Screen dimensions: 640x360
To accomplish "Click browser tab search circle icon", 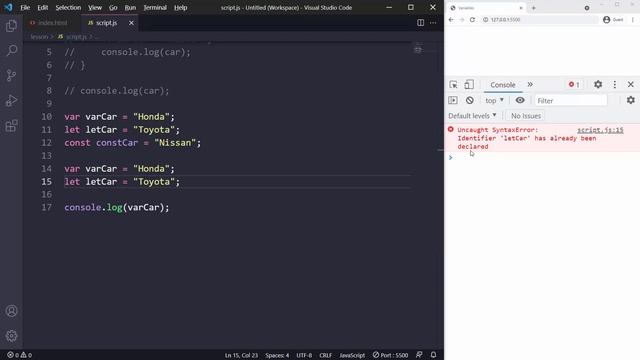I will (x=587, y=8).
